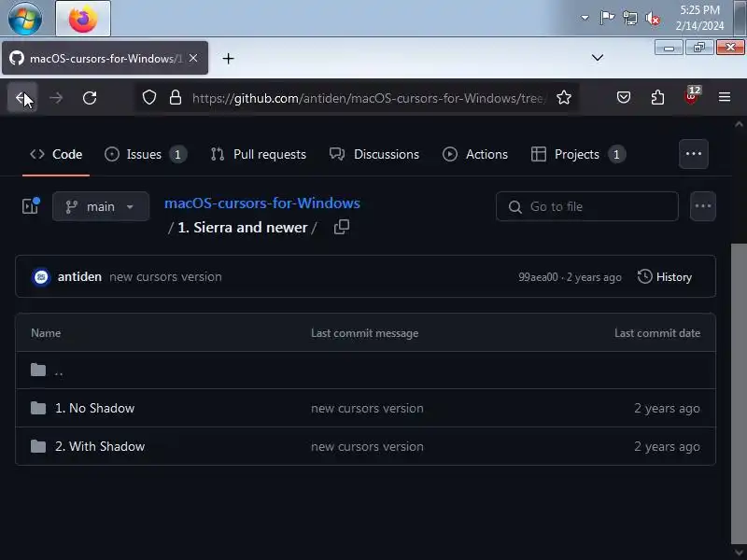Go to the Actions tab
This screenshot has height=560, width=747.
(x=475, y=154)
